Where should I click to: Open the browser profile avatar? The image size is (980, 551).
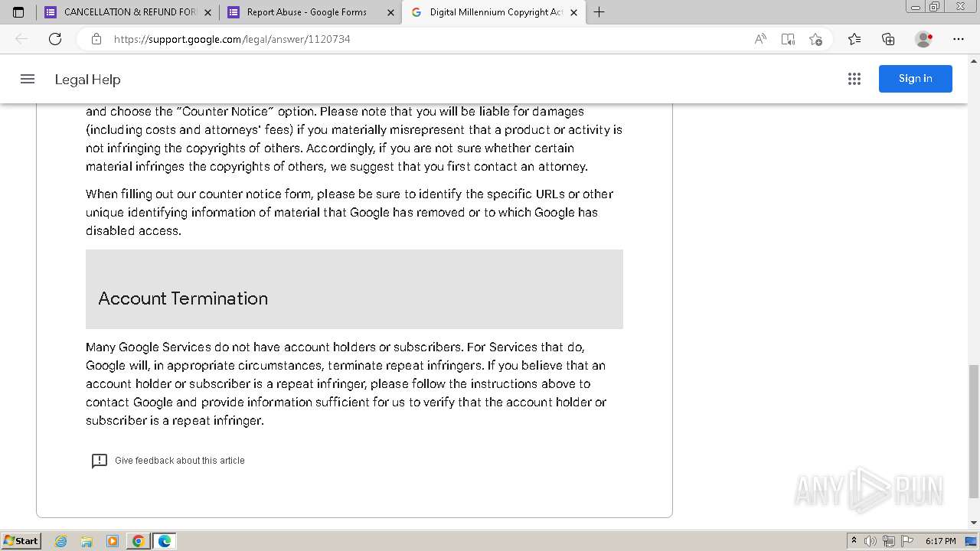tap(923, 39)
